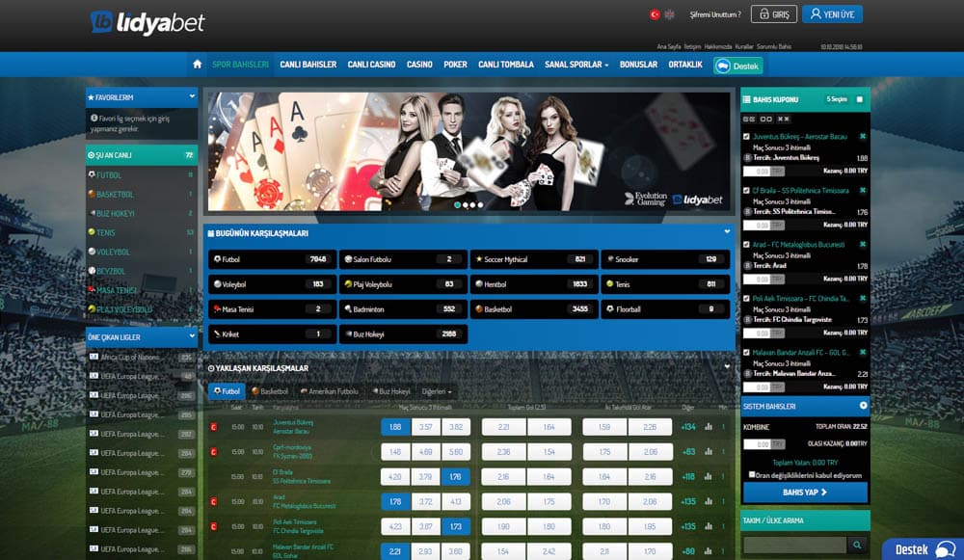
Task: Open statistics chart icon for Juventus Bükreş match
Action: (x=709, y=427)
